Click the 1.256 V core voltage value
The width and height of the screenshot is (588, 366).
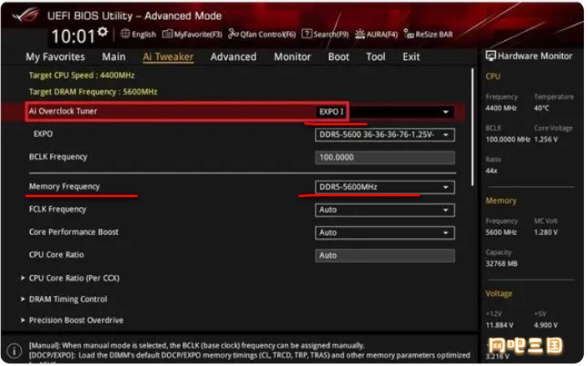(545, 140)
